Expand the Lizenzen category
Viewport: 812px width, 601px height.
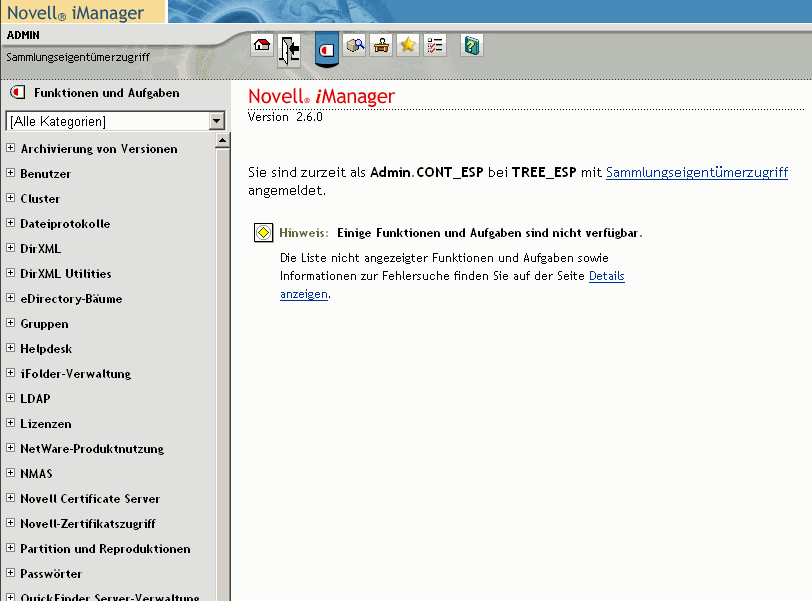10,422
